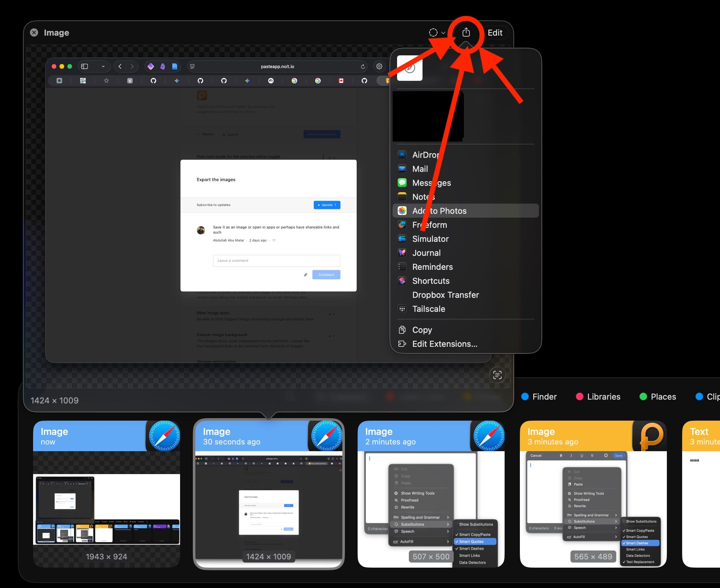Click the Edit button in the Image preview
The width and height of the screenshot is (720, 588).
[495, 33]
